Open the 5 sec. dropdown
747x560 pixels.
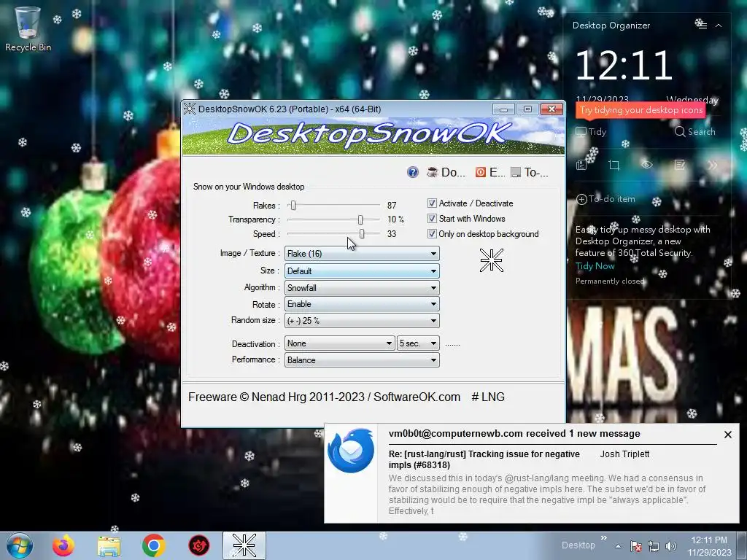[x=418, y=343]
